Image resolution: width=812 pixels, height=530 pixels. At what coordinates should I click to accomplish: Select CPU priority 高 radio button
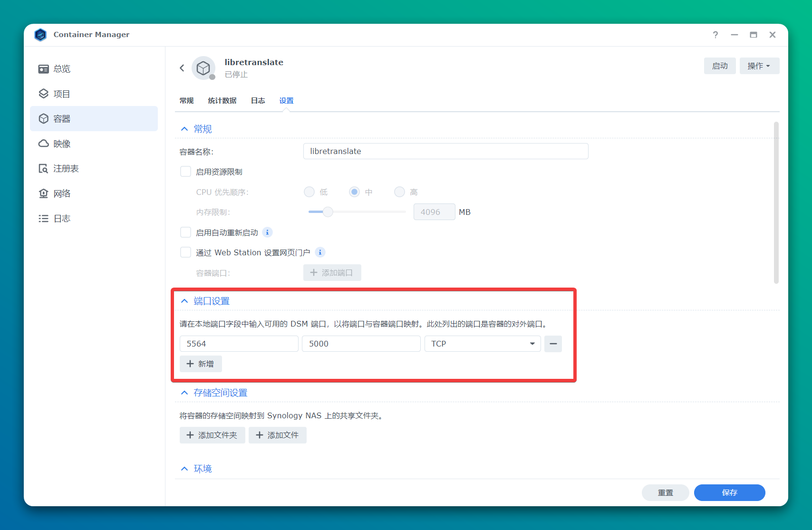point(399,192)
